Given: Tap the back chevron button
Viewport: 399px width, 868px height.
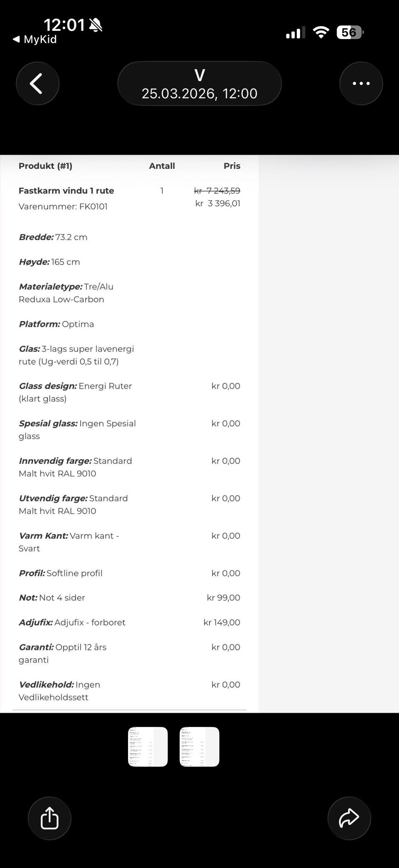Looking at the screenshot, I should point(37,84).
